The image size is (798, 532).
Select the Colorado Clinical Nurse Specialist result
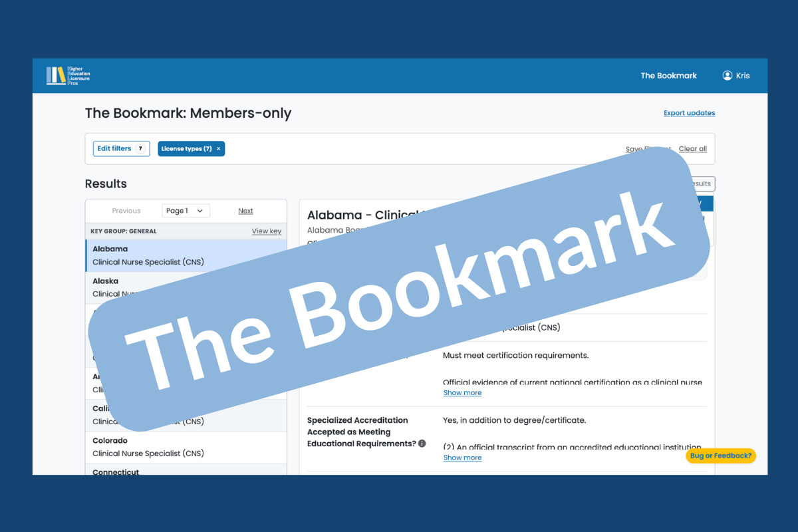click(186, 447)
